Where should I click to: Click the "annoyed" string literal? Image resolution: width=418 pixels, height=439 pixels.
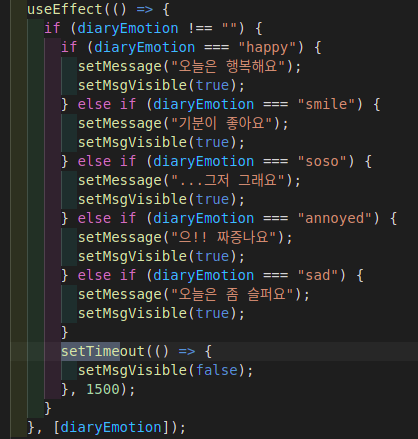pyautogui.click(x=335, y=218)
